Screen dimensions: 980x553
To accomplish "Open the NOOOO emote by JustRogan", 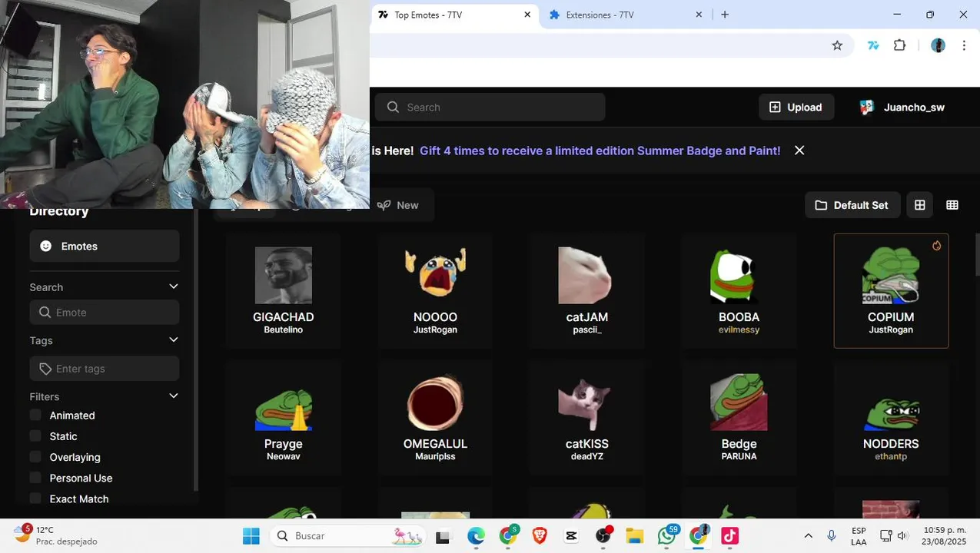I will [x=435, y=291].
